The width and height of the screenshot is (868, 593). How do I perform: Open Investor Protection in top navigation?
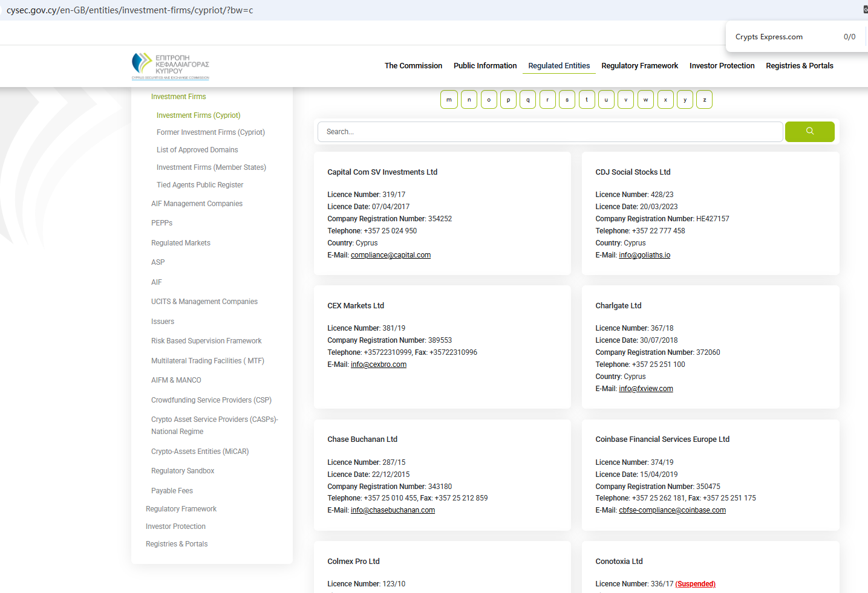point(722,66)
